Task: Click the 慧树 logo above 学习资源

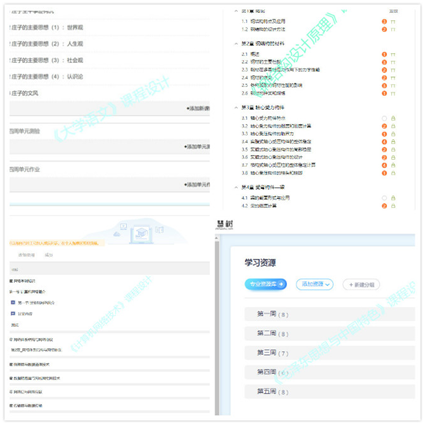Action: [225, 224]
